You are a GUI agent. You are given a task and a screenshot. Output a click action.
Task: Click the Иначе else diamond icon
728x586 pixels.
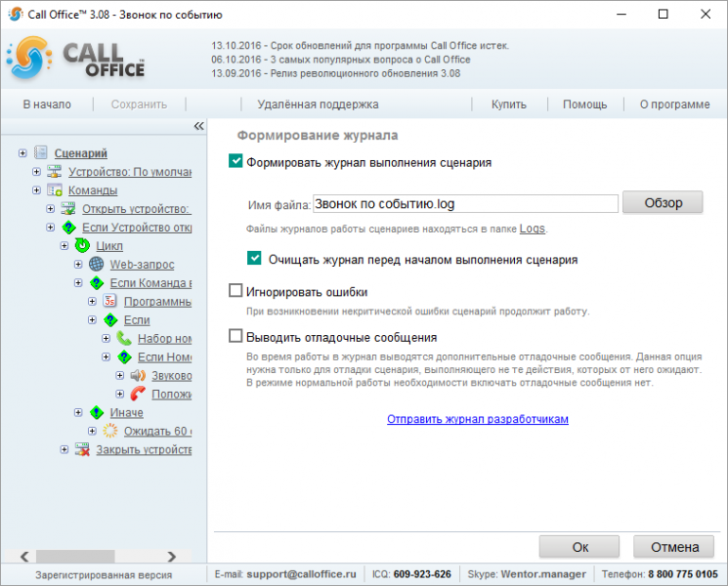point(96,412)
